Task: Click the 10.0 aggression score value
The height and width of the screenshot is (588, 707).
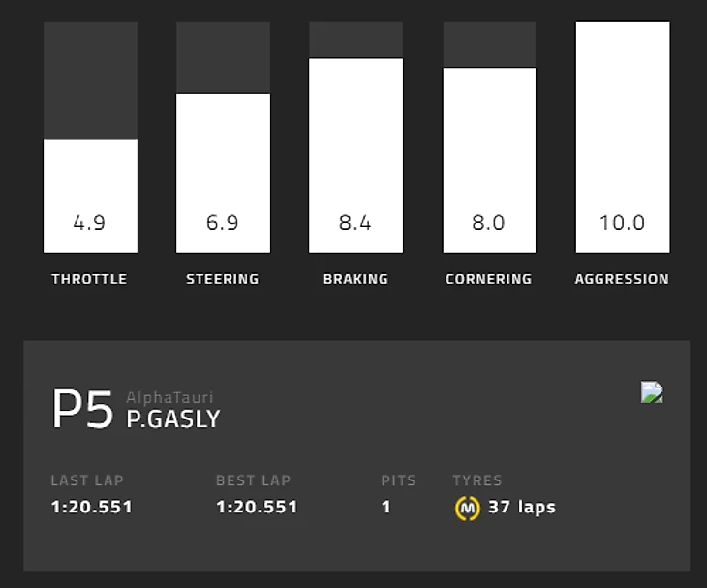Action: (x=622, y=223)
